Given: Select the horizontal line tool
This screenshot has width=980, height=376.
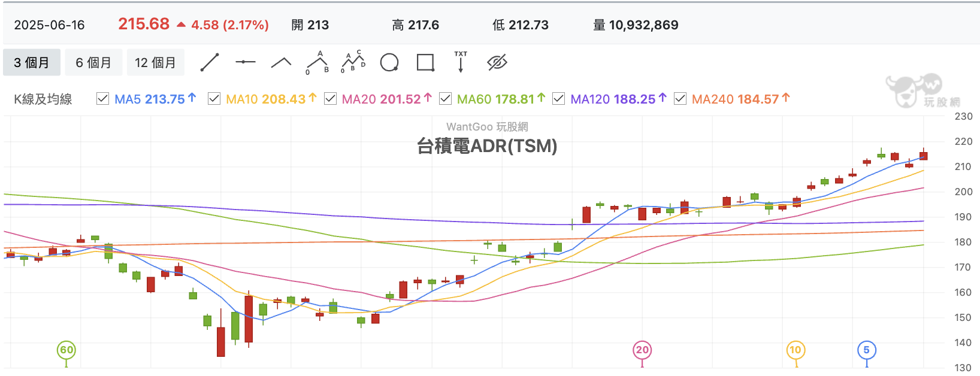Looking at the screenshot, I should pyautogui.click(x=246, y=62).
